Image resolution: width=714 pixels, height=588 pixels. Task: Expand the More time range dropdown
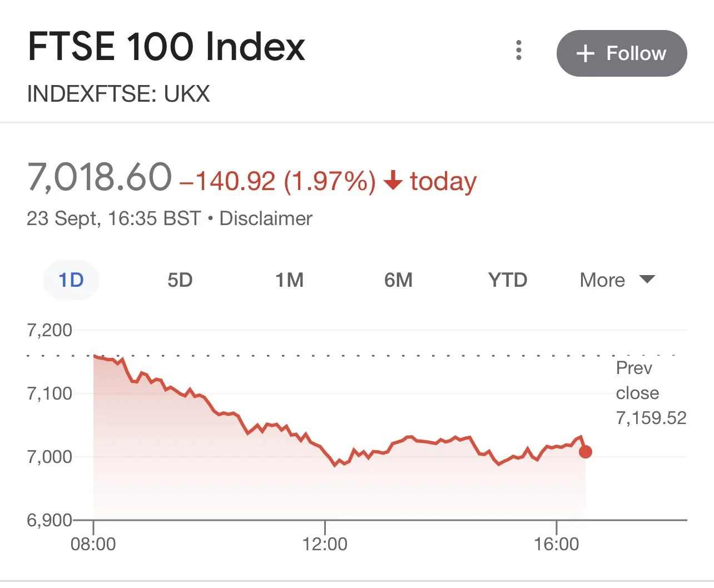618,280
